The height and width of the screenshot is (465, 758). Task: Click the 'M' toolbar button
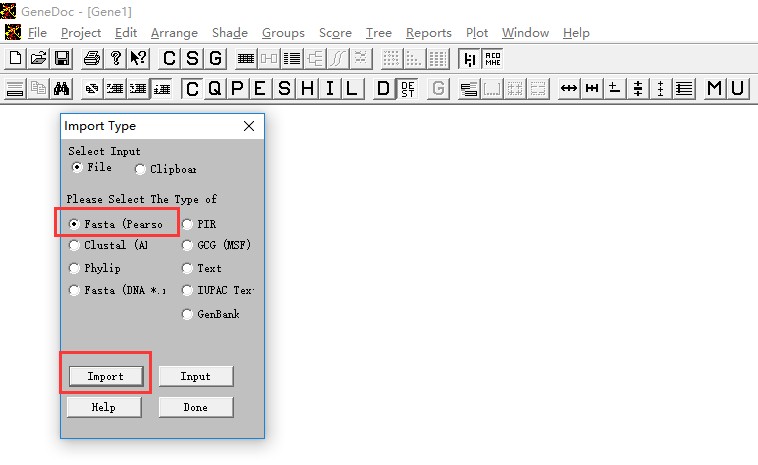point(714,89)
